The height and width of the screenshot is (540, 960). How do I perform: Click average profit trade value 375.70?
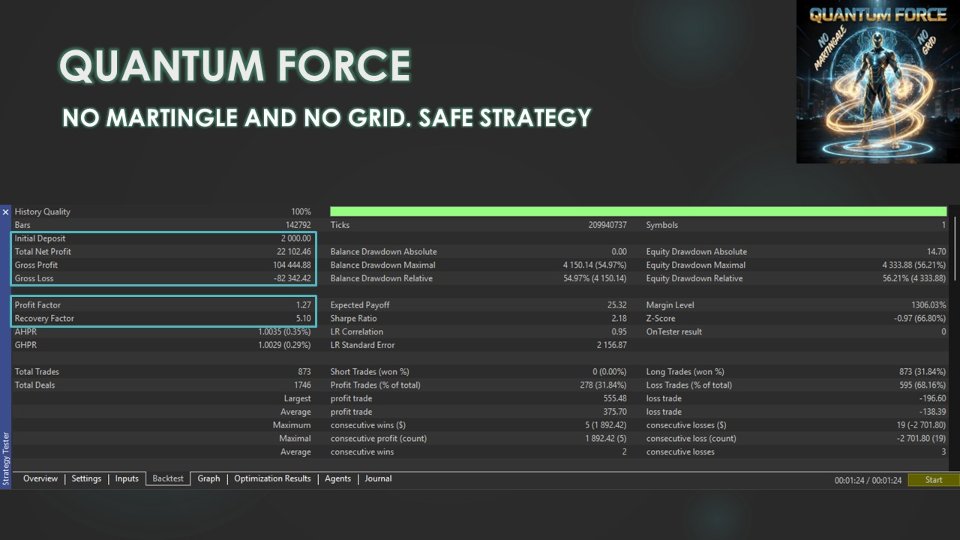(x=615, y=412)
